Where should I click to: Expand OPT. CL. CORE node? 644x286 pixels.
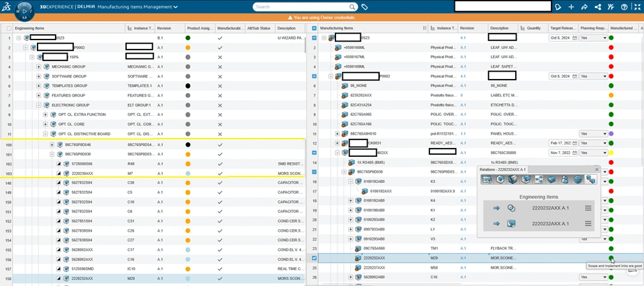pos(45,124)
